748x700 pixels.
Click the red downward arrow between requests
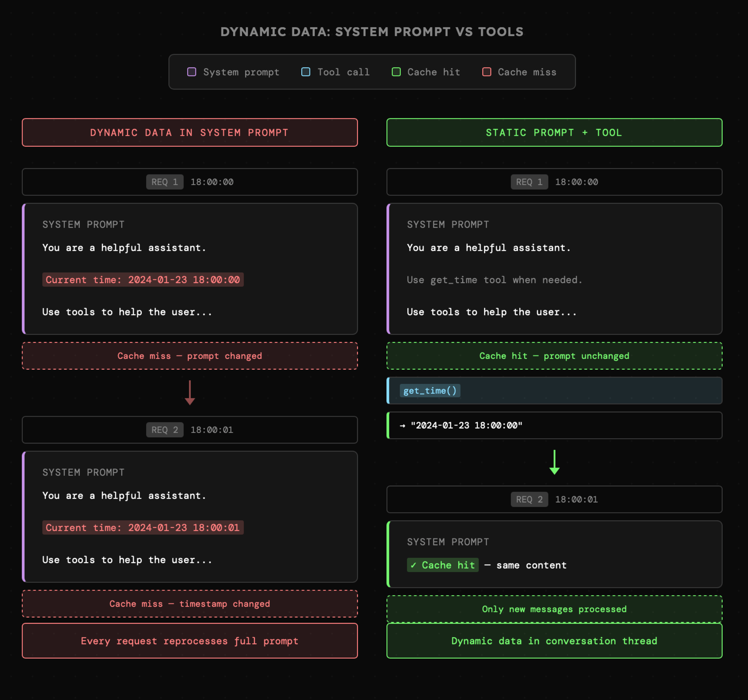pyautogui.click(x=190, y=393)
